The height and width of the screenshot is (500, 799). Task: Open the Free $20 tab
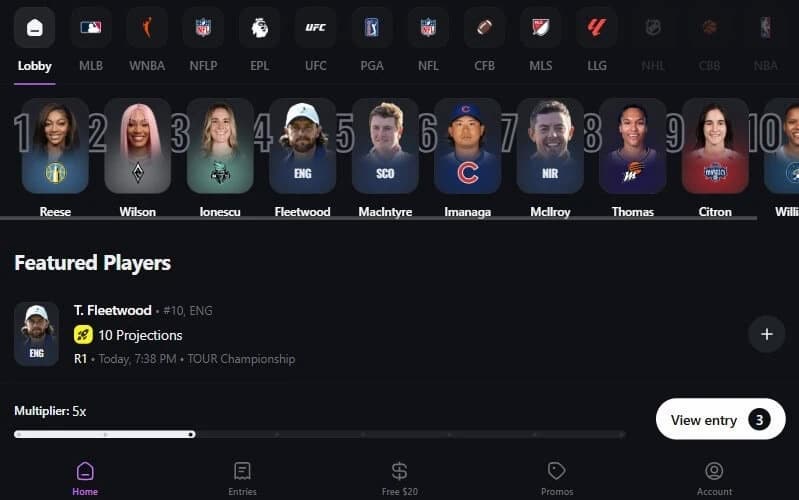tap(400, 478)
